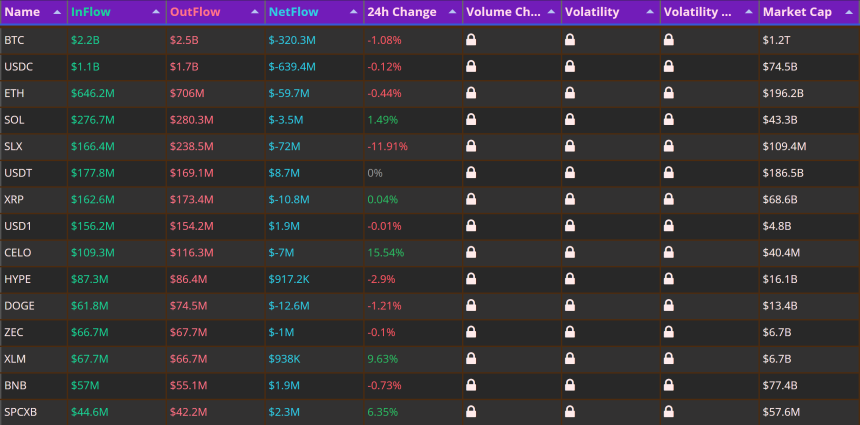
Task: Click the Volume Change lock icon for SPCXB
Action: pos(471,412)
